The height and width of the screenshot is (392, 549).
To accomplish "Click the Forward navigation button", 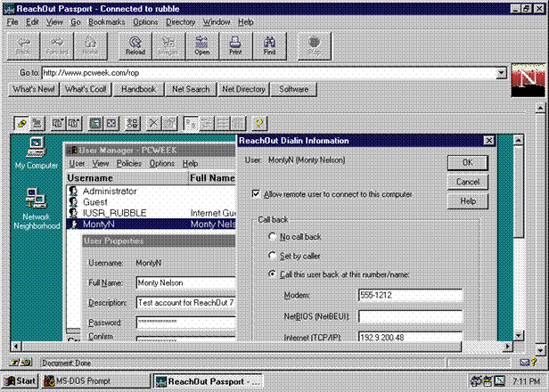I will pyautogui.click(x=57, y=45).
